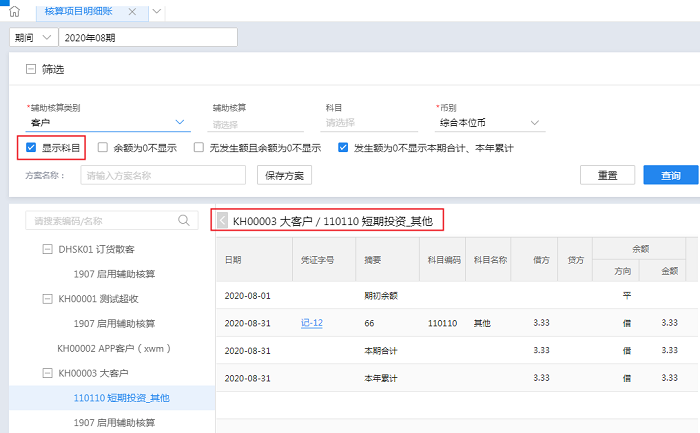Collapse the KH00003 大客户 node

47,373
